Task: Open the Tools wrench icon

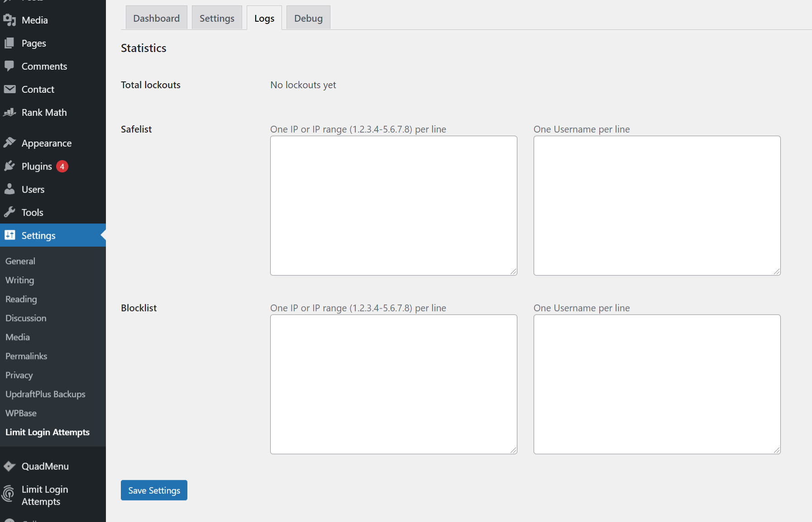Action: pyautogui.click(x=10, y=212)
